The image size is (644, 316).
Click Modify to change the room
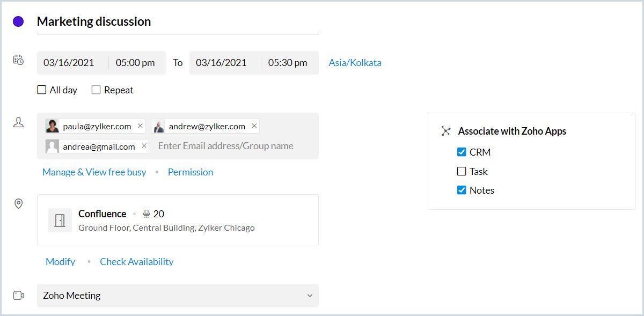click(61, 262)
